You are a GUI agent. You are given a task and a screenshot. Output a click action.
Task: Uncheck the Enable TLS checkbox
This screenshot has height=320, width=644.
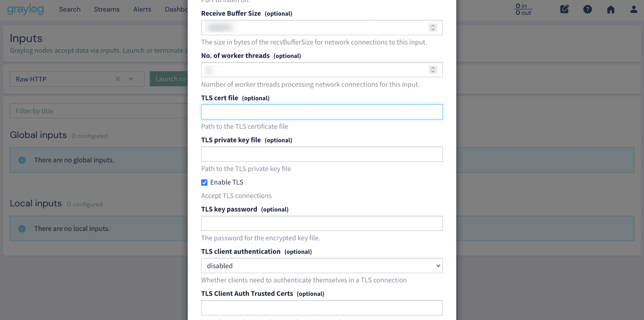(204, 182)
